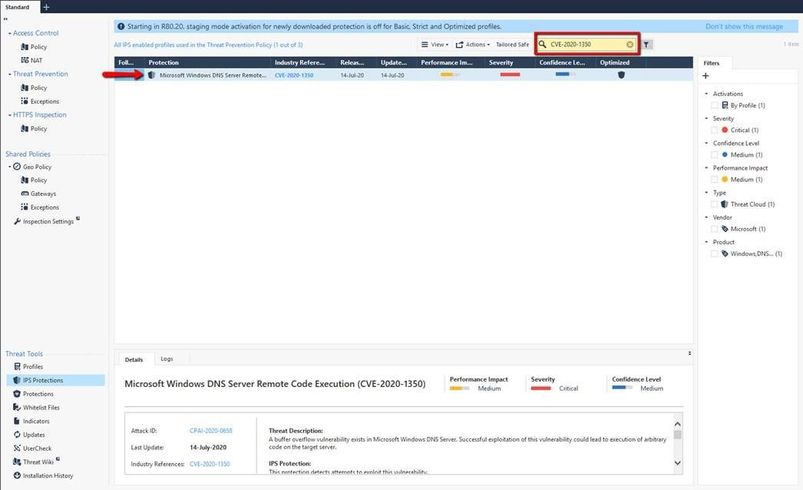803x490 pixels.
Task: Collapse the Access Control tree
Action: 10,33
